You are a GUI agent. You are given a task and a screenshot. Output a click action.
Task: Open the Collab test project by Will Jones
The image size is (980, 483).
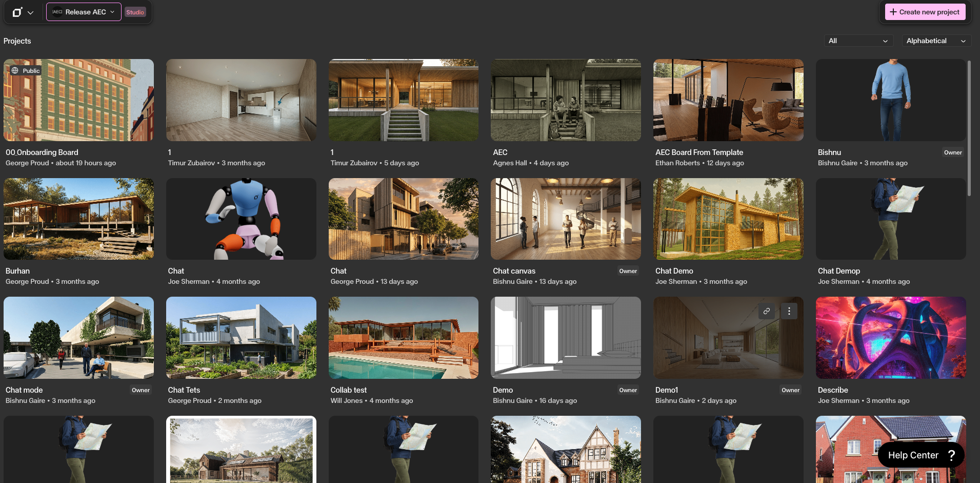pyautogui.click(x=403, y=337)
